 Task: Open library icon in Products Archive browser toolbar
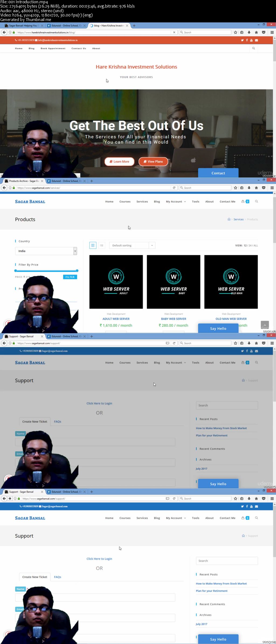[x=242, y=188]
